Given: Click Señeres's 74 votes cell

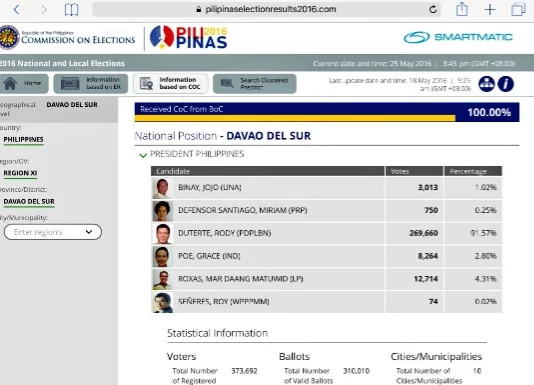Looking at the screenshot, I should click(x=414, y=302).
